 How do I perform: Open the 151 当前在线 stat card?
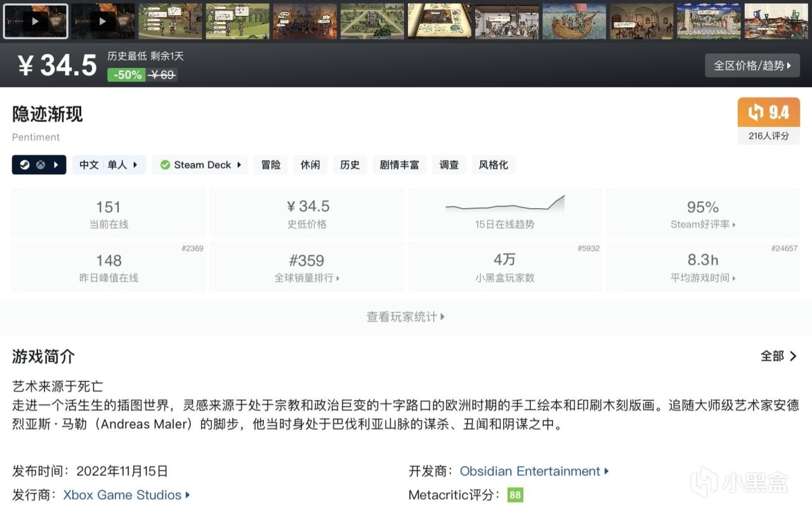[x=108, y=214]
